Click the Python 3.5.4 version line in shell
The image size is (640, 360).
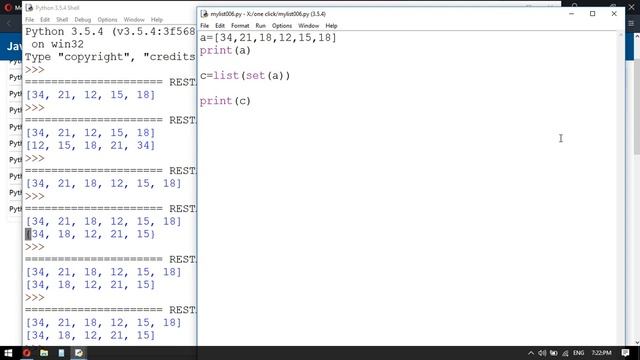point(110,32)
